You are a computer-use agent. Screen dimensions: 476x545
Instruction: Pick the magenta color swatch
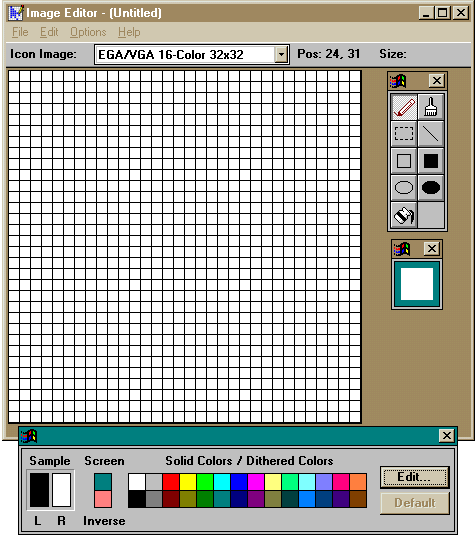[x=256, y=482]
